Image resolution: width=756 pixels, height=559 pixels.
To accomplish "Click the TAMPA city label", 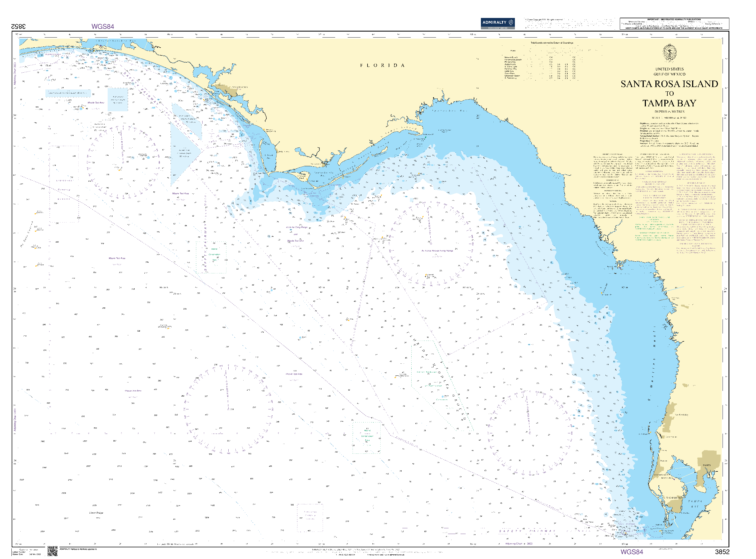I will 707,466.
